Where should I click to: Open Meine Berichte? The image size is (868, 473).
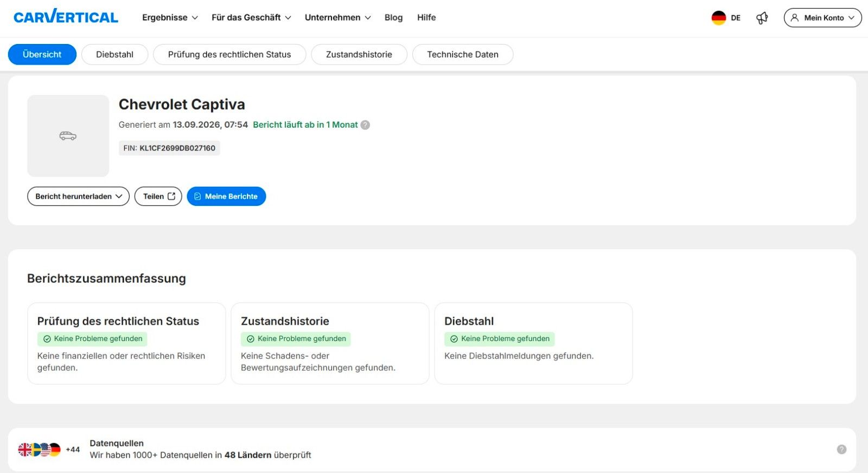coord(226,196)
